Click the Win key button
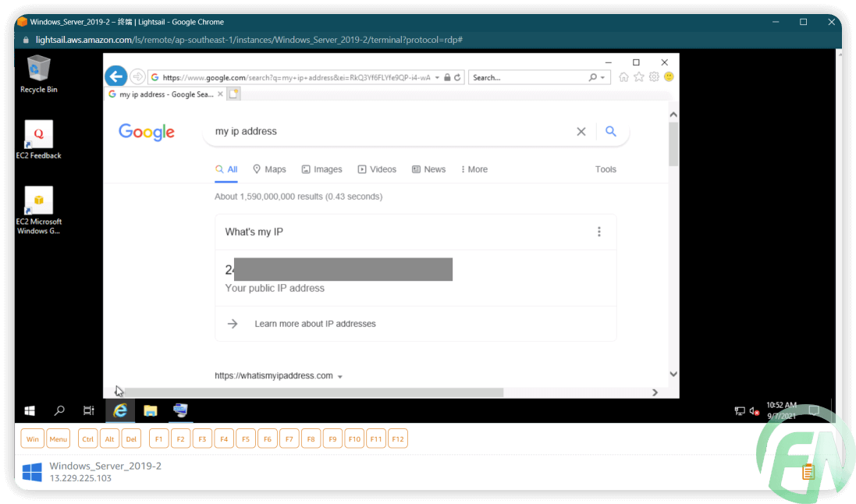This screenshot has height=504, width=856. (33, 439)
